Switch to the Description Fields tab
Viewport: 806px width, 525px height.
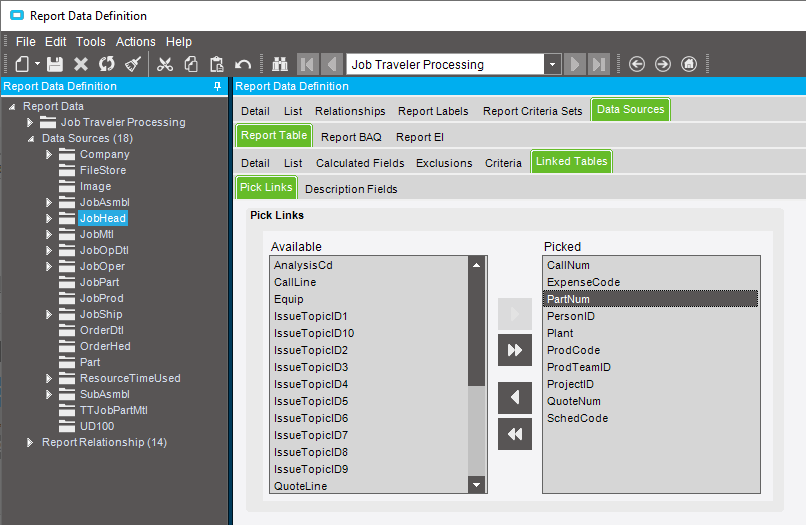pyautogui.click(x=351, y=188)
